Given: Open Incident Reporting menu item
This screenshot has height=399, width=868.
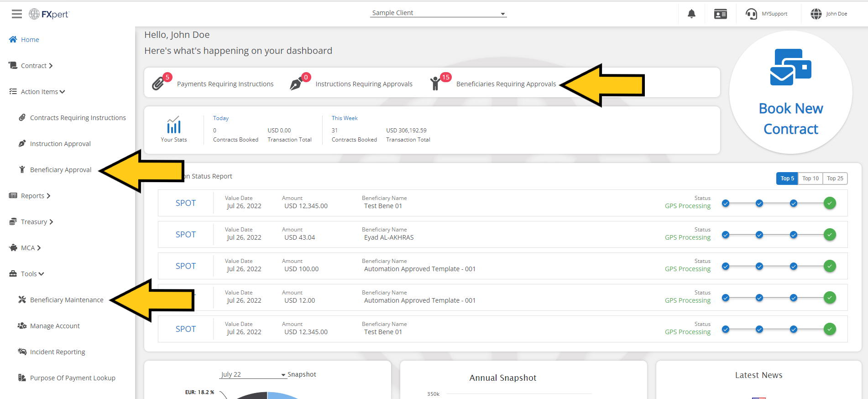Looking at the screenshot, I should tap(58, 352).
